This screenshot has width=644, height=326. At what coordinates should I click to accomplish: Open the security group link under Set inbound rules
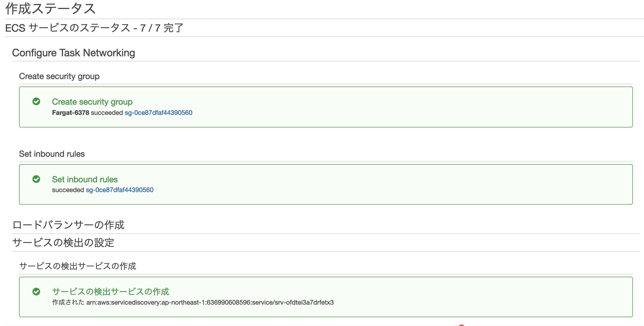pos(120,190)
